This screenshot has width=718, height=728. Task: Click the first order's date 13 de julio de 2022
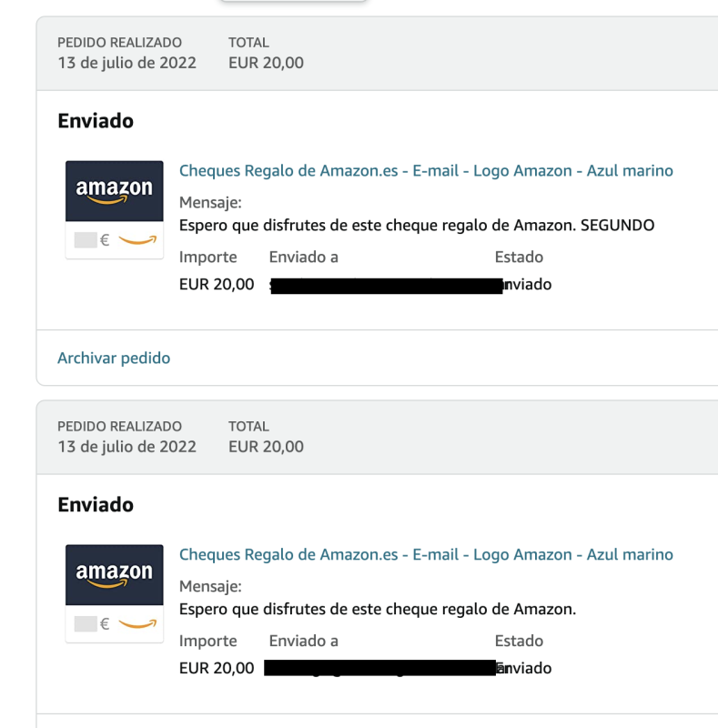[x=126, y=63]
